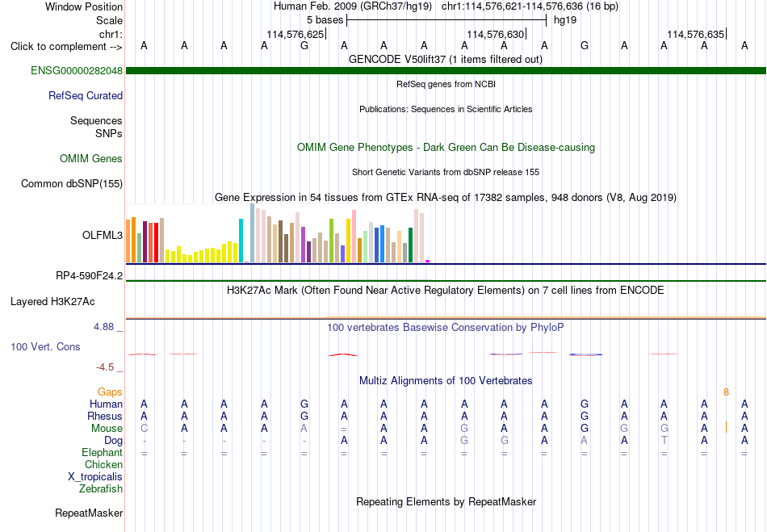Image resolution: width=767 pixels, height=532 pixels.
Task: Click the RP4-590F24.2 gene label
Action: pyautogui.click(x=89, y=276)
